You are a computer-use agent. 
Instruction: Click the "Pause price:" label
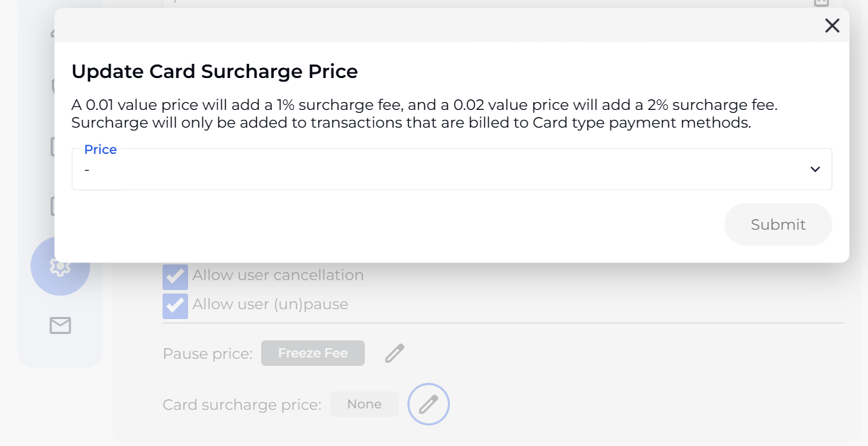207,354
